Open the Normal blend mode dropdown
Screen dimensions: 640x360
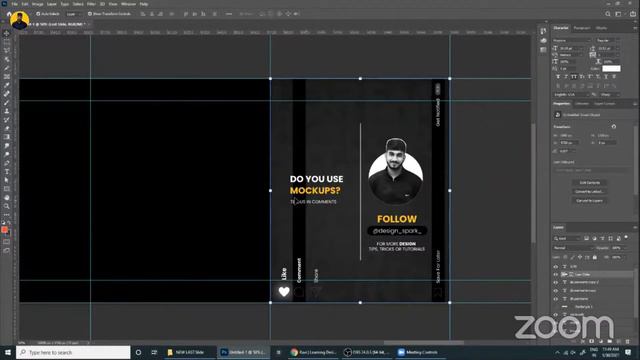[x=572, y=248]
